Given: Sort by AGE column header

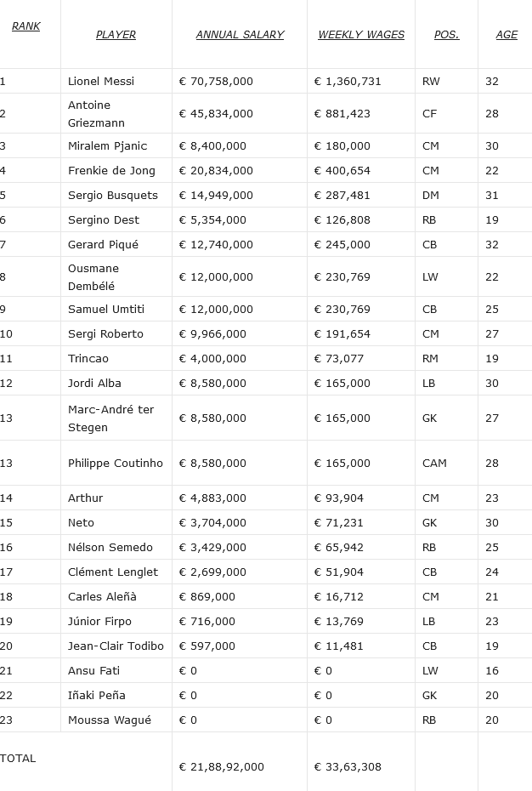Looking at the screenshot, I should [507, 35].
